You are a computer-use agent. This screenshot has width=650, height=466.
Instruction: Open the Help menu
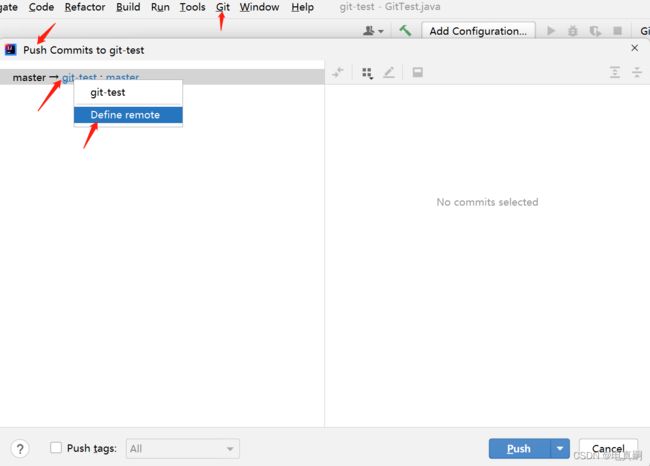coord(302,7)
